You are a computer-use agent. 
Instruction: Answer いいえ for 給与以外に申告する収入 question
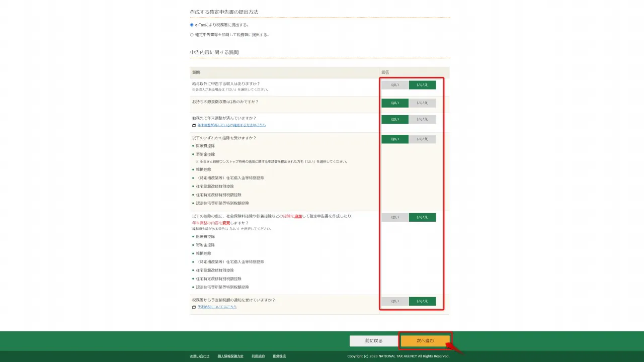point(422,85)
